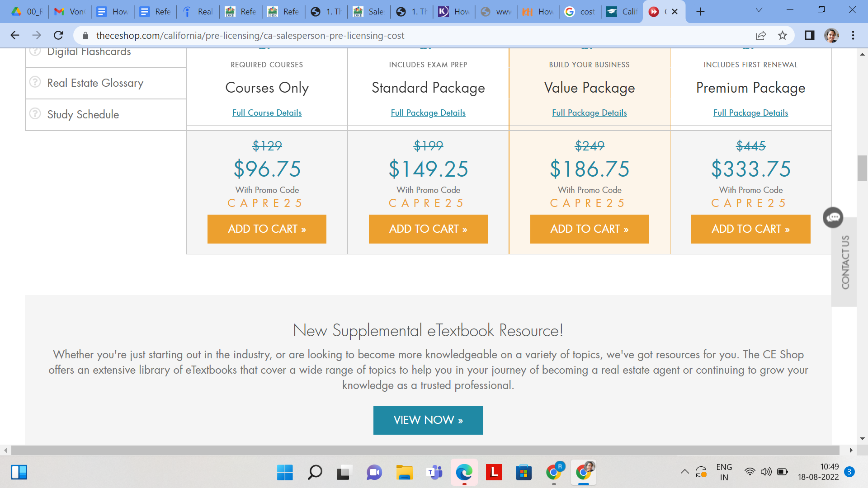Click the Microsoft Teams taskbar icon
The image size is (868, 488).
pyautogui.click(x=434, y=473)
